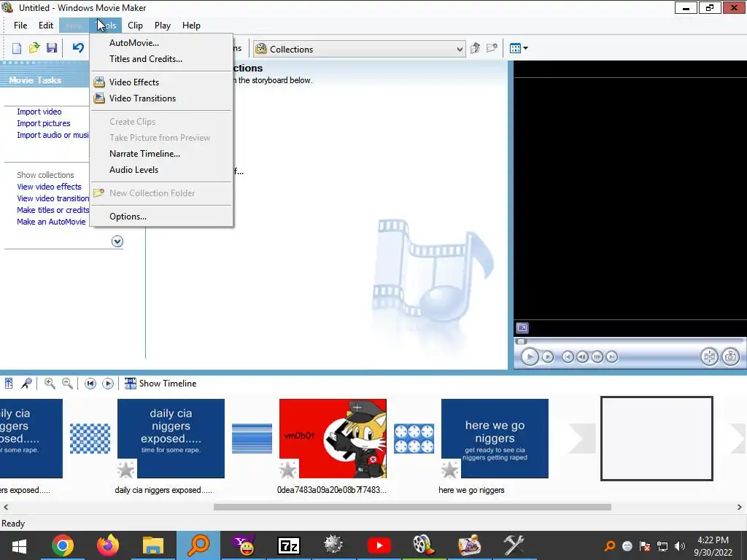
Task: Take a picture with the camera icon
Action: pos(730,357)
